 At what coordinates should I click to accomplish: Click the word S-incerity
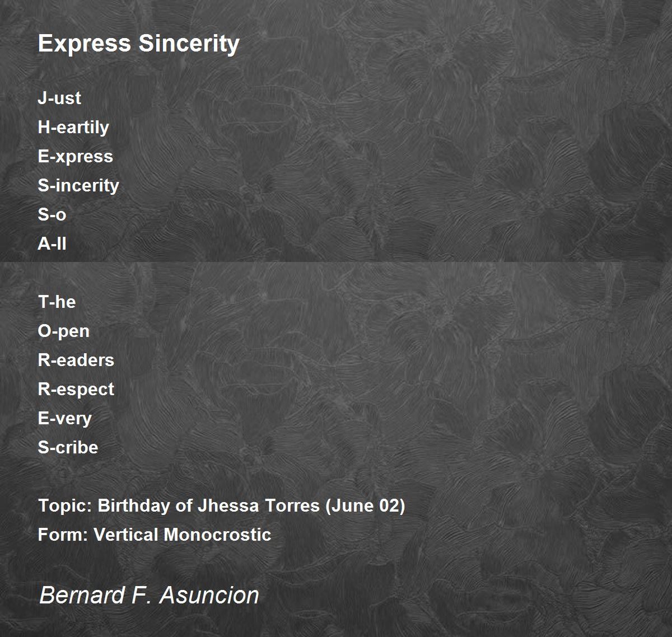(x=78, y=185)
